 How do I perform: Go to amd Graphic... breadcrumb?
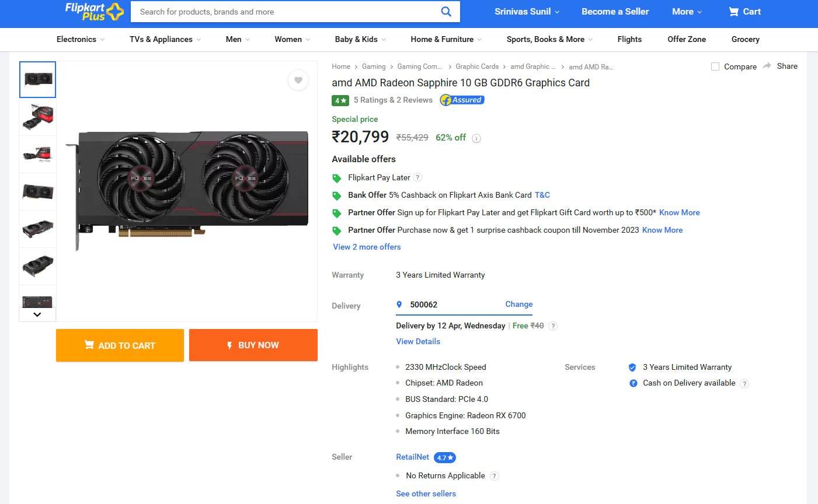pyautogui.click(x=532, y=66)
